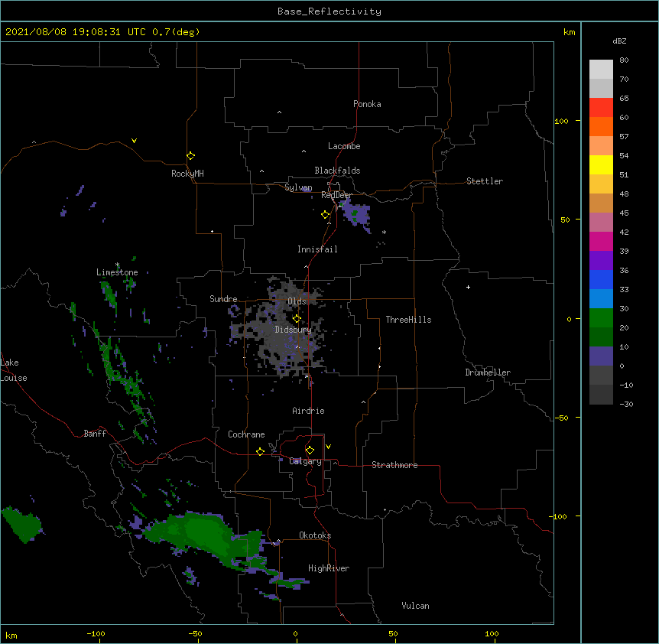Click the Innisfail city label
Screen dimensions: 659x644
[317, 249]
